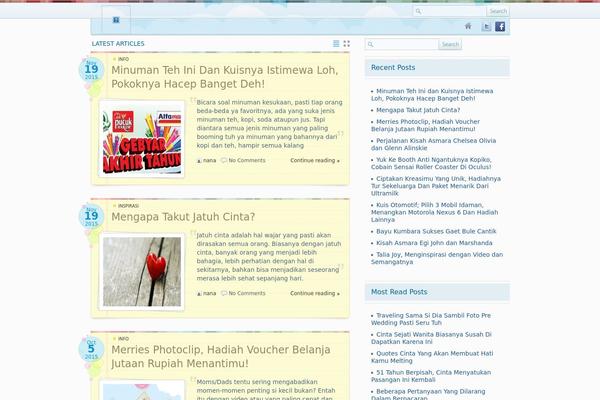The width and height of the screenshot is (600, 400).
Task: Open INFO category on Minuman Teh article
Action: click(x=123, y=59)
